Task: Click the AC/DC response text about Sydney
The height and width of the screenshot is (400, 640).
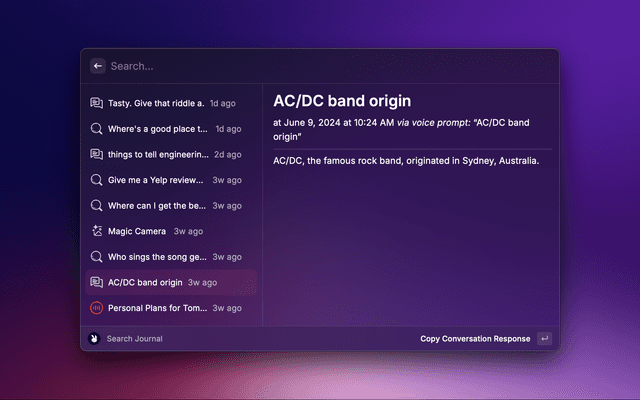Action: pyautogui.click(x=406, y=161)
